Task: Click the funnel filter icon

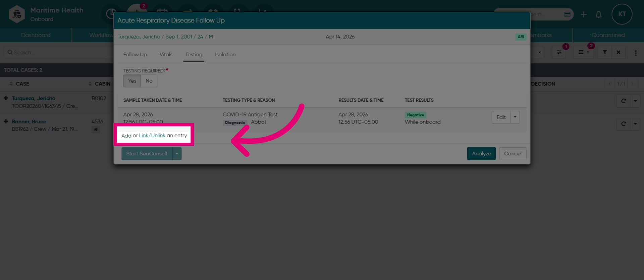Action: click(605, 52)
